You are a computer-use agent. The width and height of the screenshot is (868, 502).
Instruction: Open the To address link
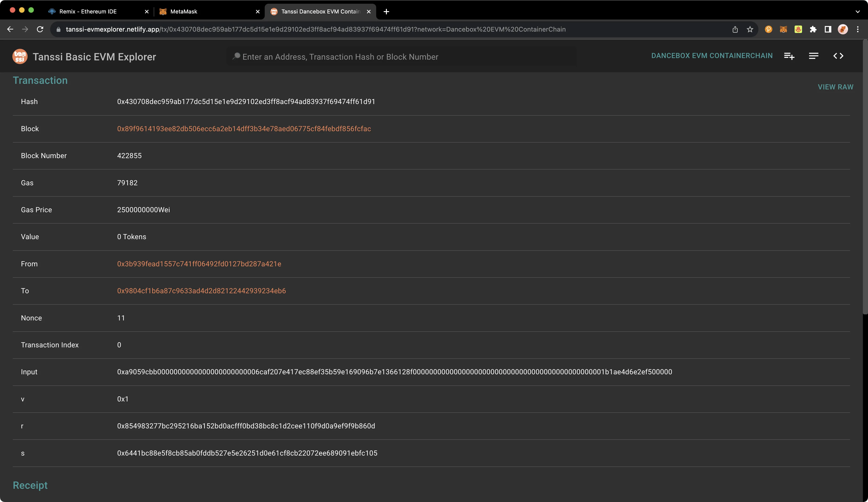(x=201, y=291)
